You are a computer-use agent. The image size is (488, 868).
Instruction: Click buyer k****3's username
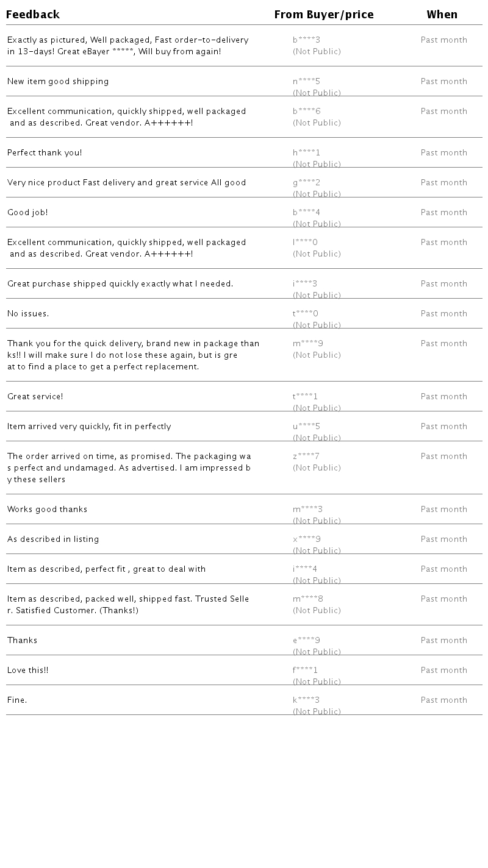pos(306,700)
